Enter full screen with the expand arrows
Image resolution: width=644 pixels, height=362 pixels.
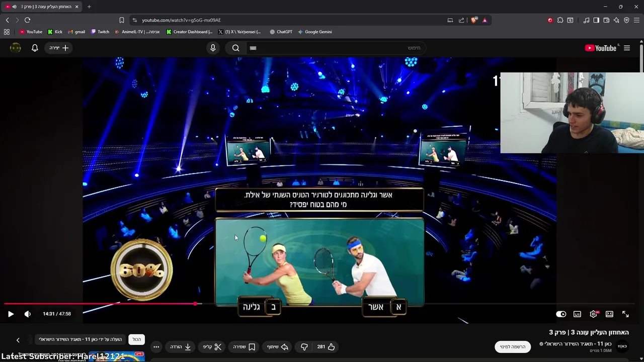click(625, 314)
